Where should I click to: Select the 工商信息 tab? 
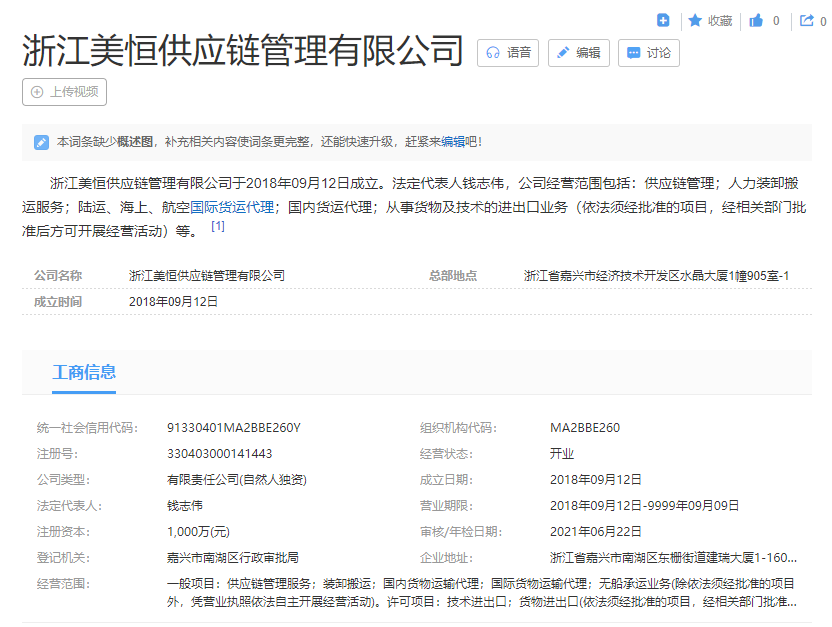[x=84, y=372]
